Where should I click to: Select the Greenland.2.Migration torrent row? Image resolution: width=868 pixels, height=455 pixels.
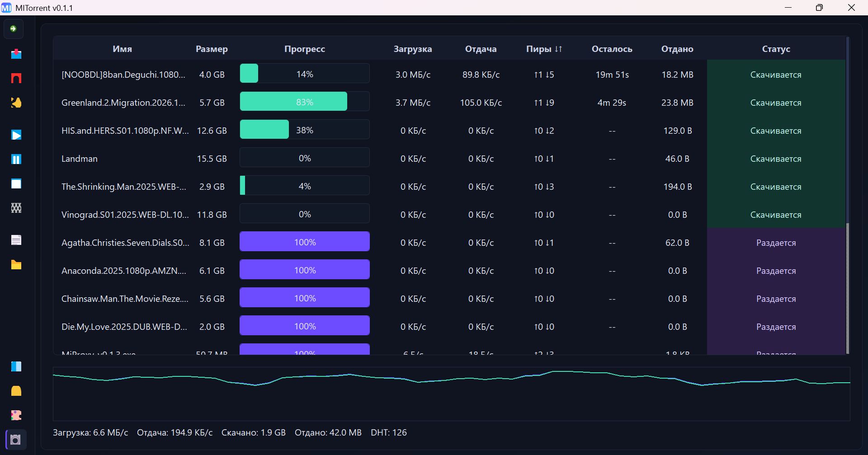[123, 103]
